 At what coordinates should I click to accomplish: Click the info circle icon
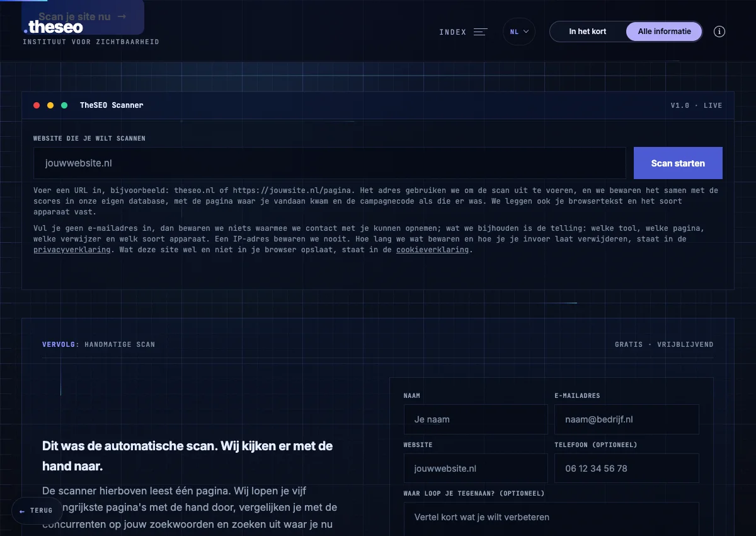coord(719,32)
